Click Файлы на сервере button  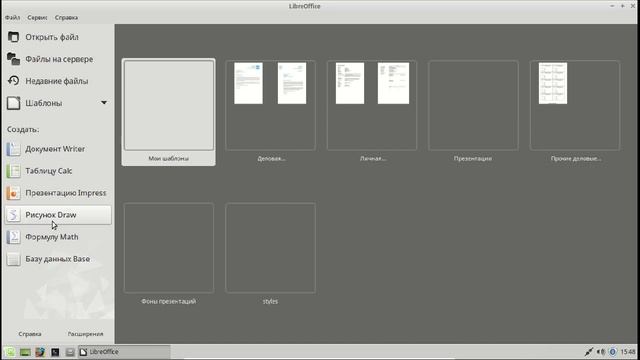58,59
